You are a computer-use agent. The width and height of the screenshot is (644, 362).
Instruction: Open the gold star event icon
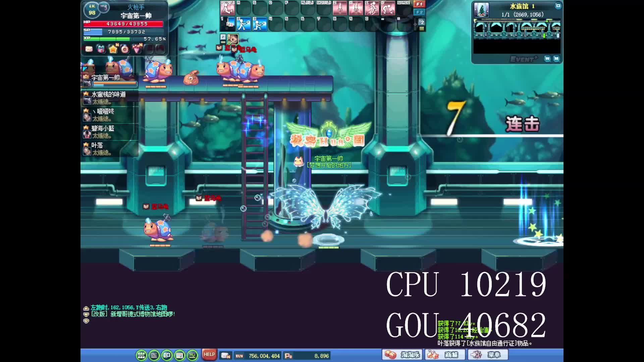113,49
